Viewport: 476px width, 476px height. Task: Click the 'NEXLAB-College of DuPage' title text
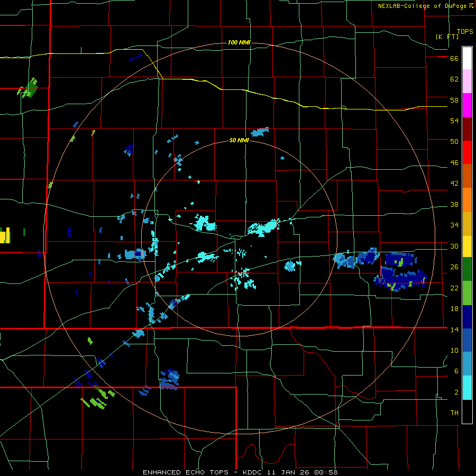tap(424, 6)
